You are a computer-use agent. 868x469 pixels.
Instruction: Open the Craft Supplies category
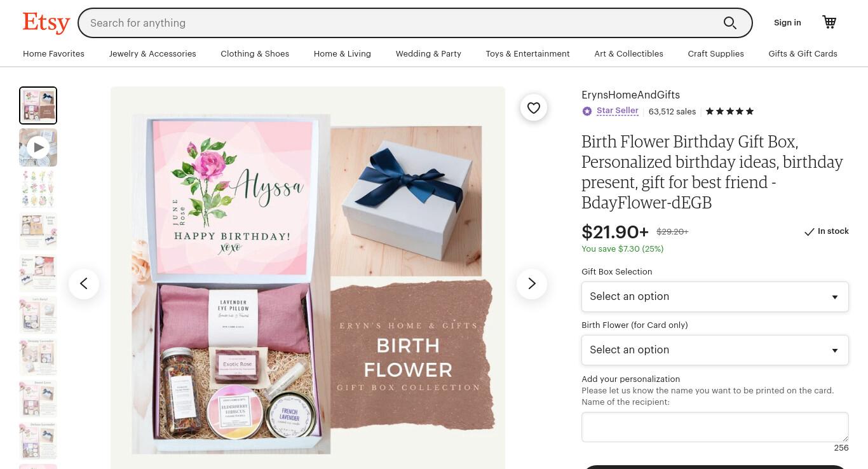pos(715,54)
